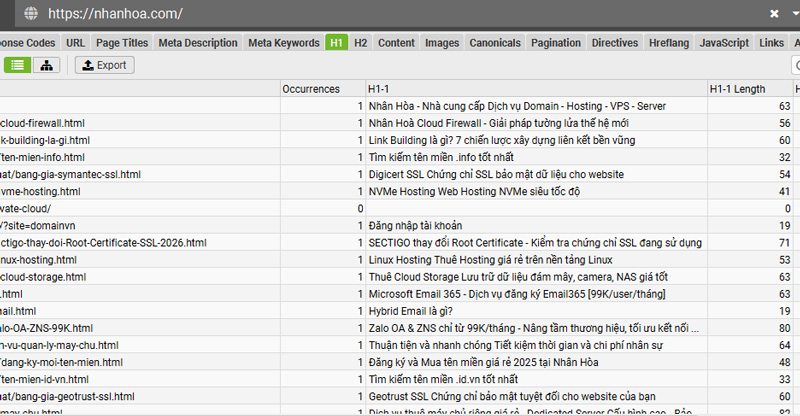Viewport: 800px width, 416px height.
Task: Click the H1-1 column header
Action: (380, 89)
